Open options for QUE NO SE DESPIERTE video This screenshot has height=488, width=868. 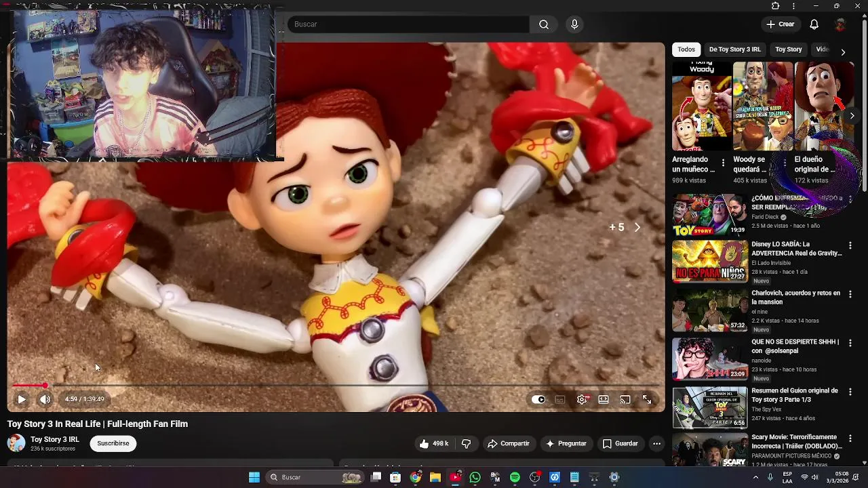[850, 343]
